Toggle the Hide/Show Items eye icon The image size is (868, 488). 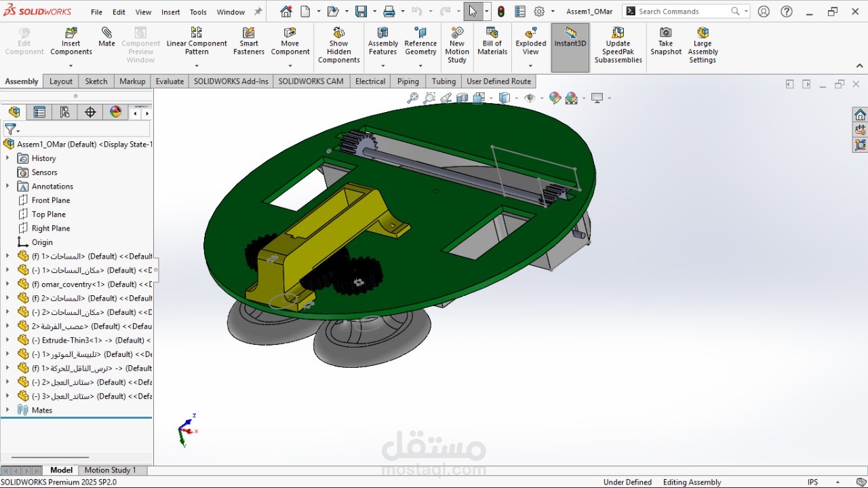coord(529,98)
